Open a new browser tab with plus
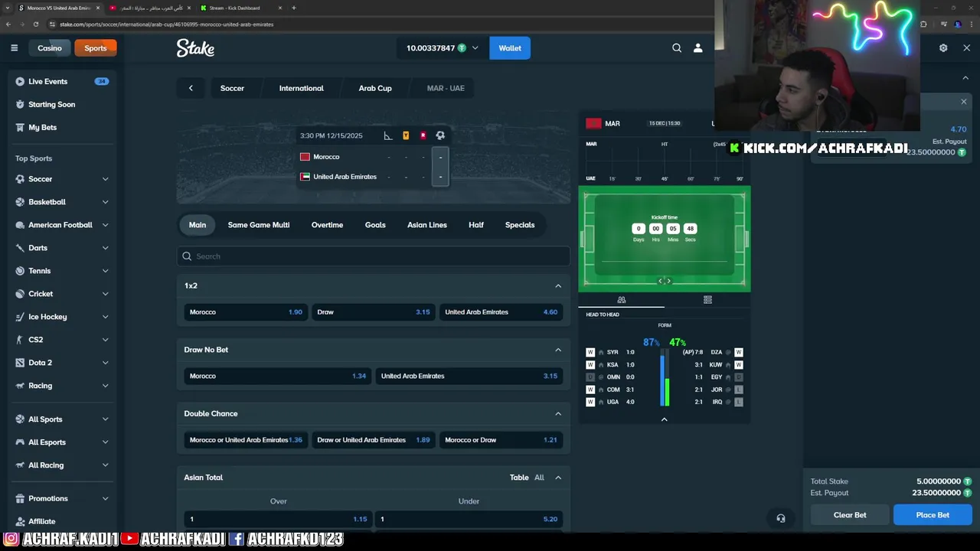Image resolution: width=980 pixels, height=551 pixels. coord(293,8)
